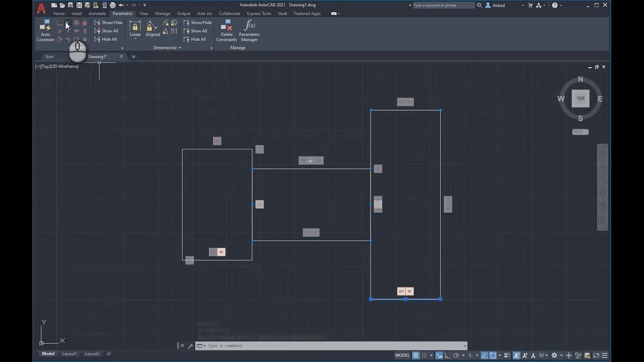Image resolution: width=644 pixels, height=362 pixels.
Task: Click the Plot (print) icon
Action: point(113,5)
